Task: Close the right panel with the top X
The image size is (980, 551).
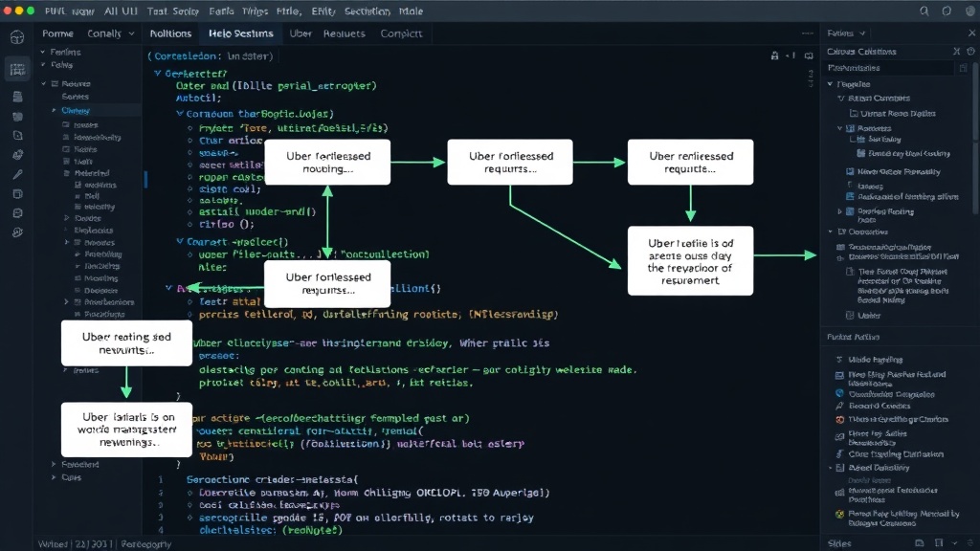Action: point(971,33)
